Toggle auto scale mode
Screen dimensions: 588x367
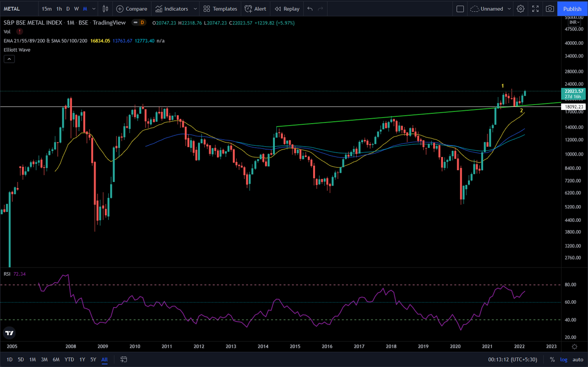577,360
